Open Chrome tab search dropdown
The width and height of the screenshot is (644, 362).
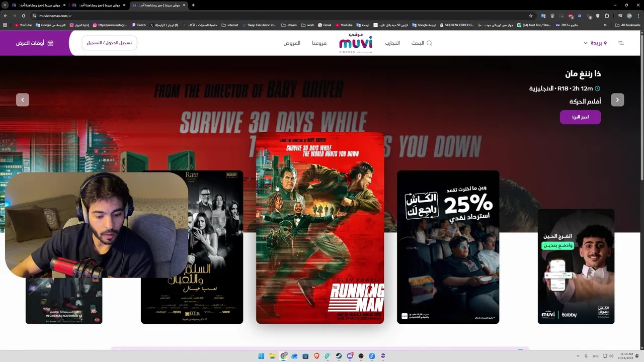[x=5, y=5]
